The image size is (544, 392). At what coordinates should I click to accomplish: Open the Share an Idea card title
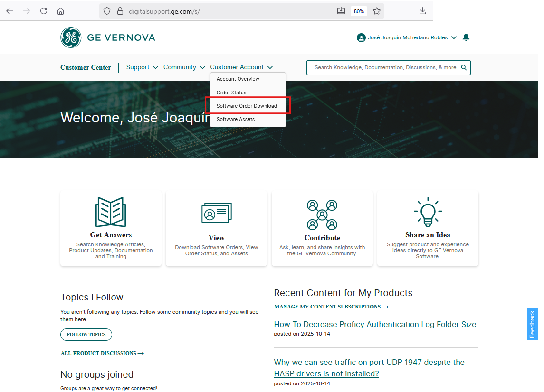tap(428, 235)
